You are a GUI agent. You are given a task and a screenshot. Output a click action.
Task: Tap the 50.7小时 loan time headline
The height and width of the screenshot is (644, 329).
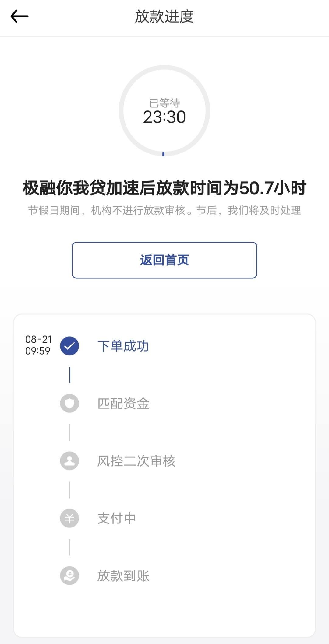pos(164,188)
